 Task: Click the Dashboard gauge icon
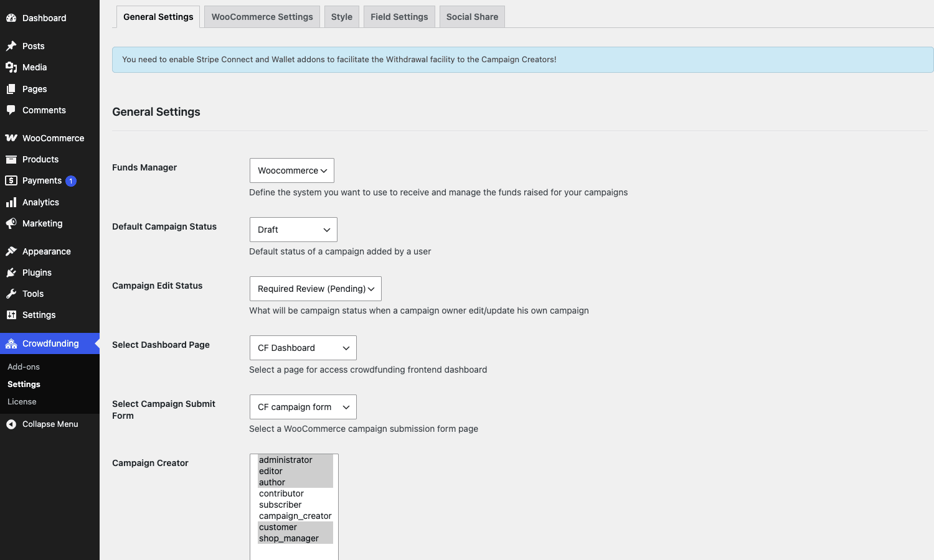tap(11, 18)
